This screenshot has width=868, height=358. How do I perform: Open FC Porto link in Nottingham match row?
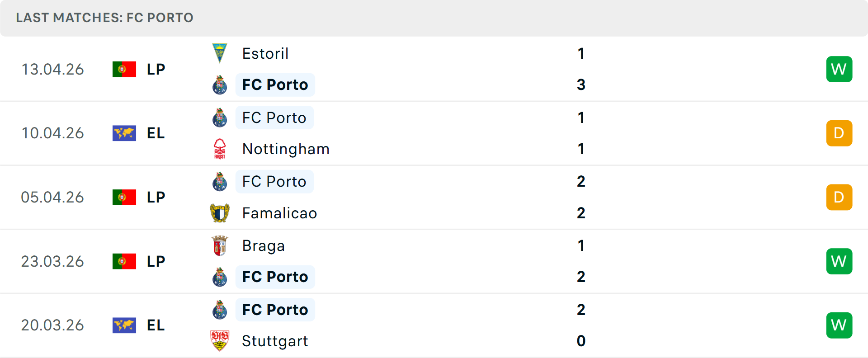(x=274, y=118)
